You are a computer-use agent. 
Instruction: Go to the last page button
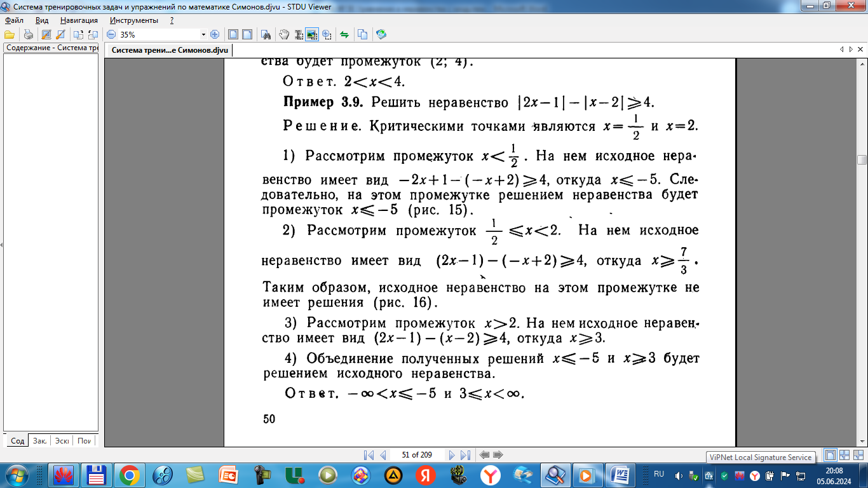click(465, 455)
